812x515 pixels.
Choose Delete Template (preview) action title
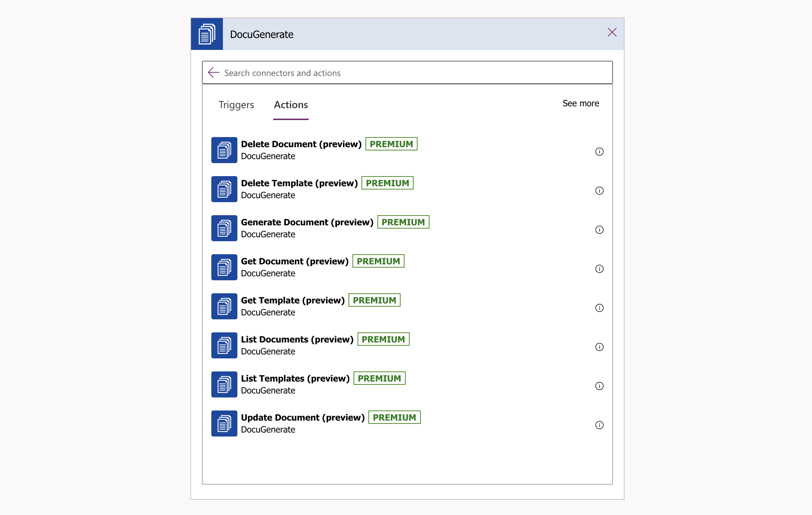click(299, 183)
